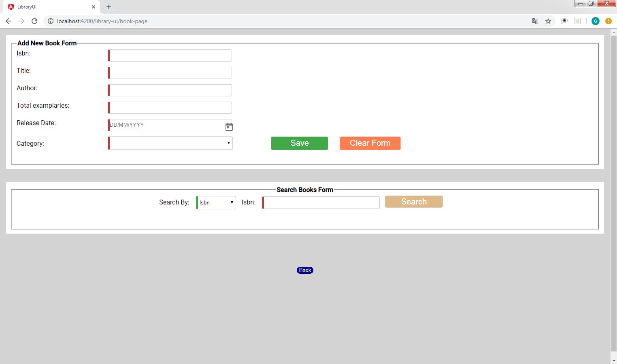Open the Search By dropdown
This screenshot has height=364, width=617.
pos(216,202)
